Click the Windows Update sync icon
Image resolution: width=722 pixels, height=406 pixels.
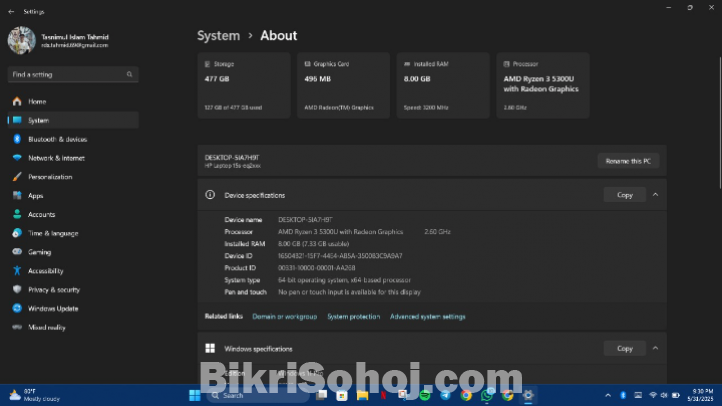coord(17,308)
